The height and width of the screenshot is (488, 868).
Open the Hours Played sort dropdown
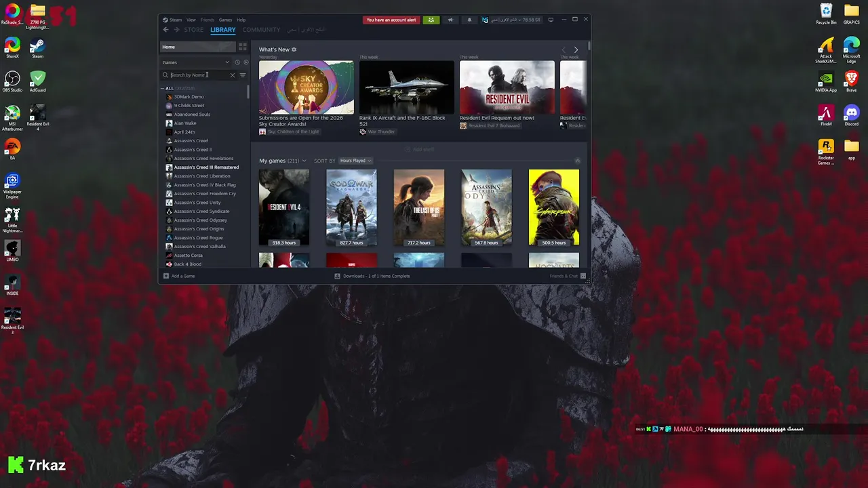point(355,161)
